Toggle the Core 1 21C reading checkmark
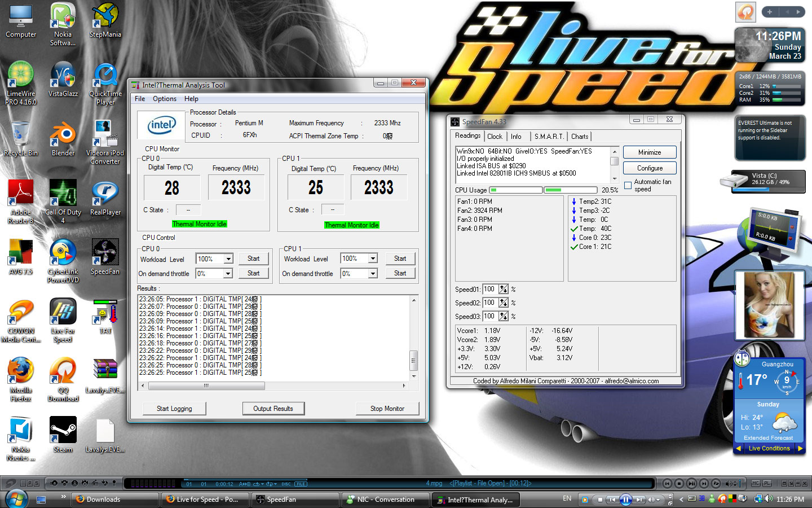Screen dimensions: 812x508 click(574, 247)
